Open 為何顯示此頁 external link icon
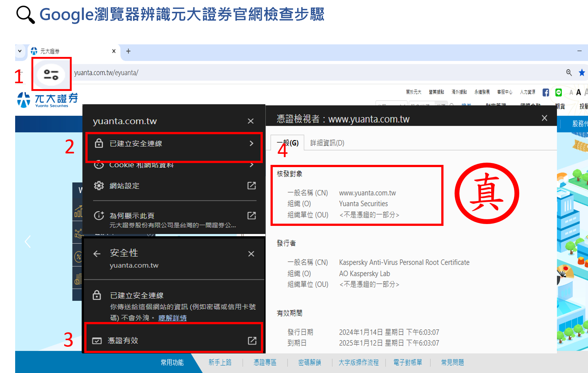The height and width of the screenshot is (373, 588). coord(251,216)
